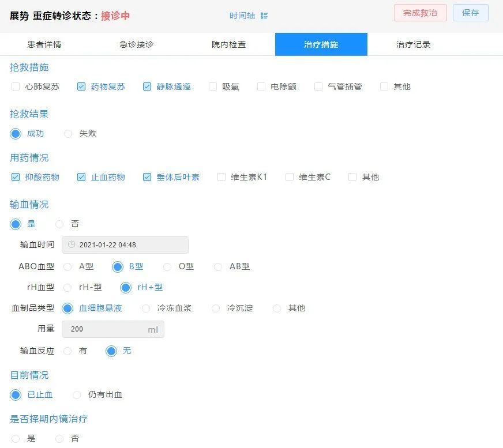The image size is (503, 448).
Task: Choose O型 for ABO blood type
Action: click(x=167, y=266)
